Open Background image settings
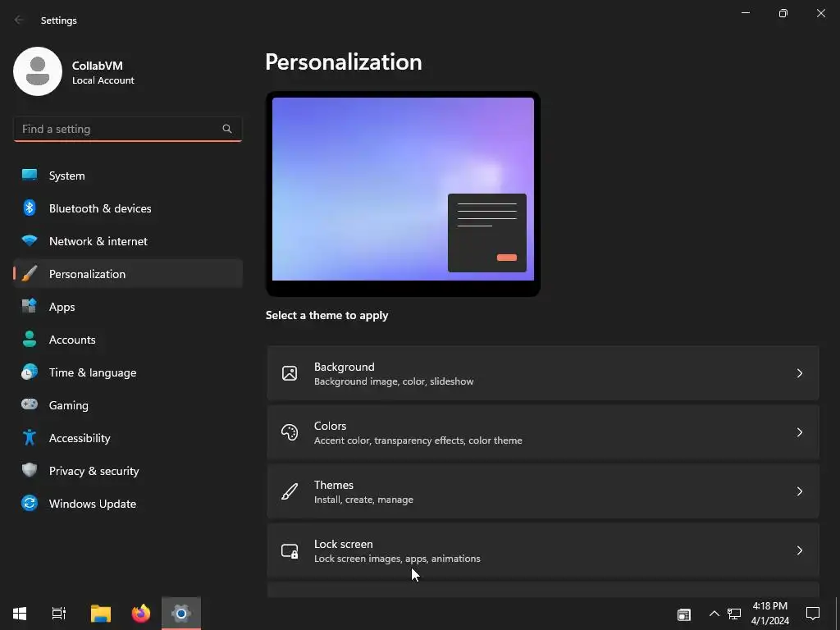The width and height of the screenshot is (840, 630). tap(543, 373)
